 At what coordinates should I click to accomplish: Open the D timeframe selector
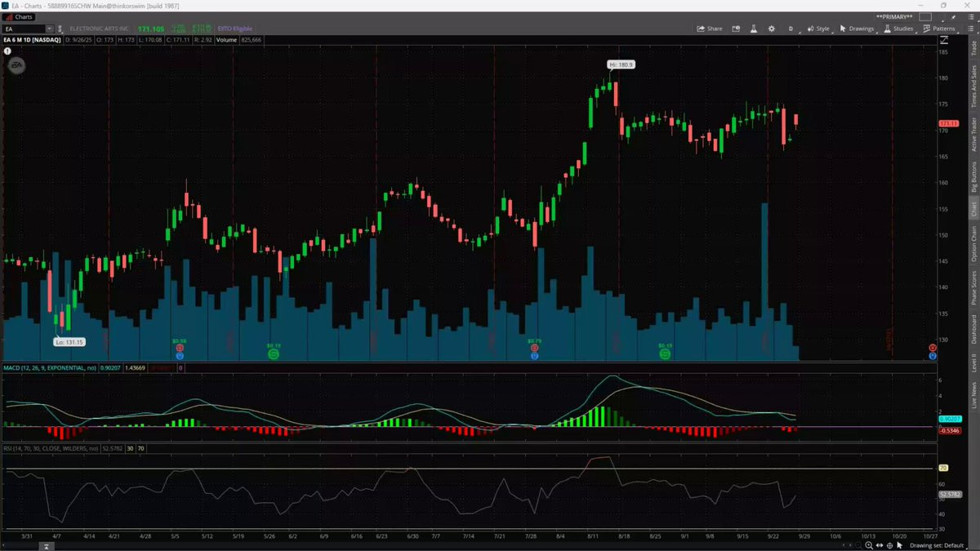pos(791,29)
